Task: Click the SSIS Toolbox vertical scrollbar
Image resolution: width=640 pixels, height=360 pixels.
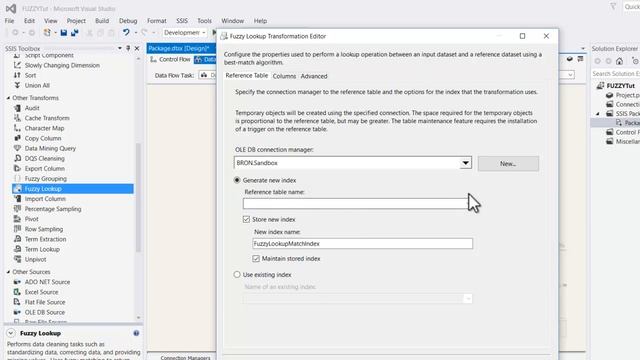Action: pos(138,198)
